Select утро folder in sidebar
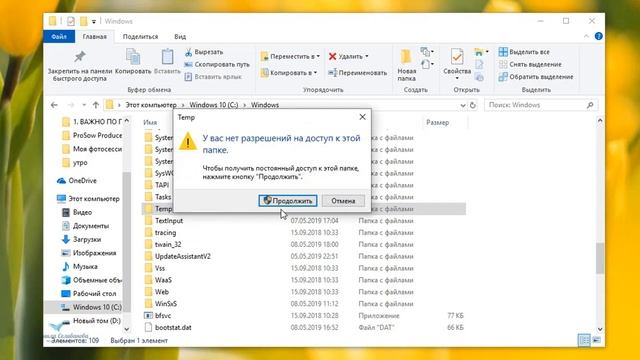Viewport: 640px width, 360px height. pos(75,162)
